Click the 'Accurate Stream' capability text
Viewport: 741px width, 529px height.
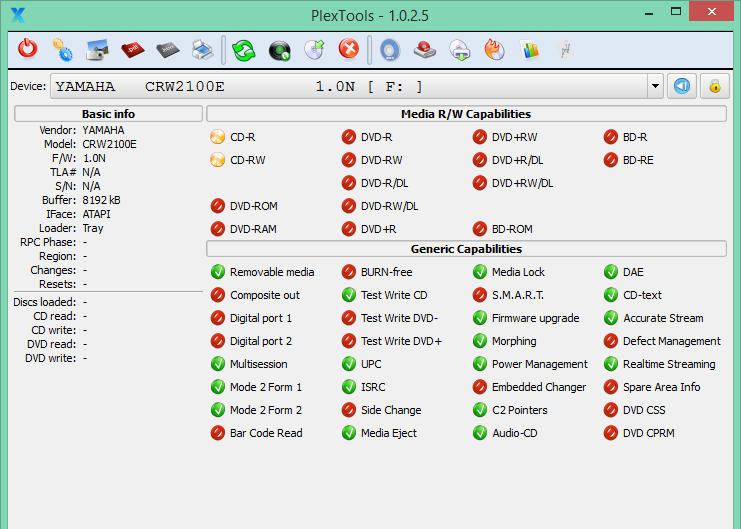point(663,318)
